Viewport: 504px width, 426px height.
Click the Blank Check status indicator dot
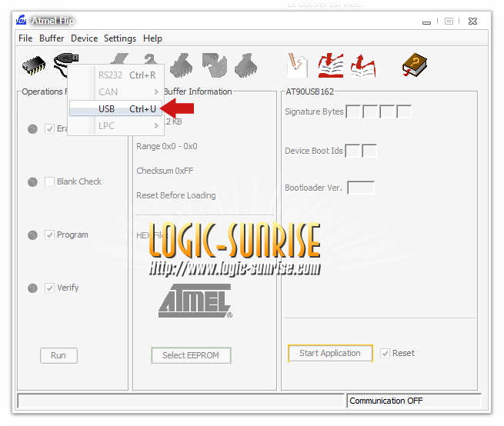[x=32, y=181]
